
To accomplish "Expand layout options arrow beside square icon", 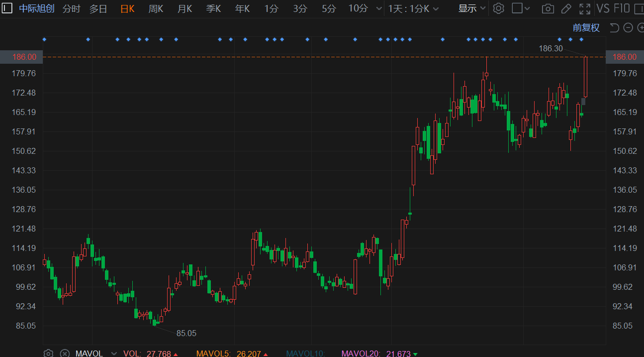I will pyautogui.click(x=527, y=8).
